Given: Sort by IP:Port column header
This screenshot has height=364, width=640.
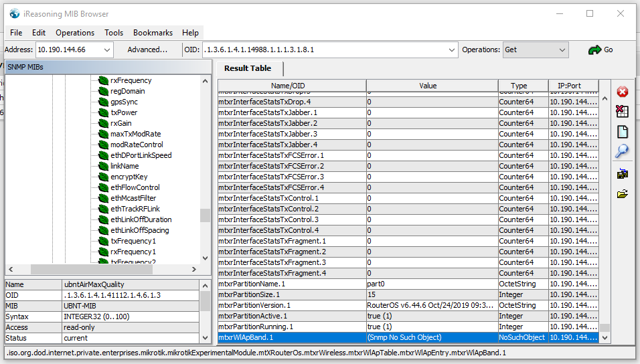Looking at the screenshot, I should [574, 86].
